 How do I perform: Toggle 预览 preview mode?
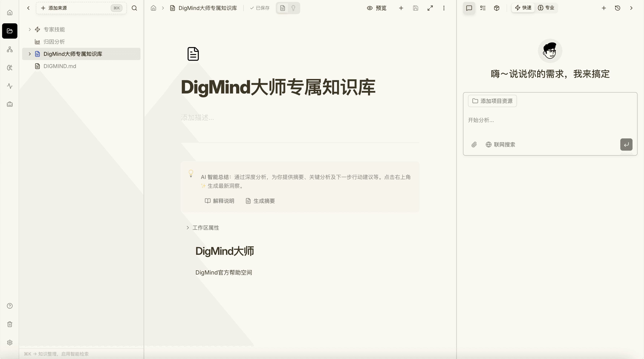pyautogui.click(x=376, y=8)
